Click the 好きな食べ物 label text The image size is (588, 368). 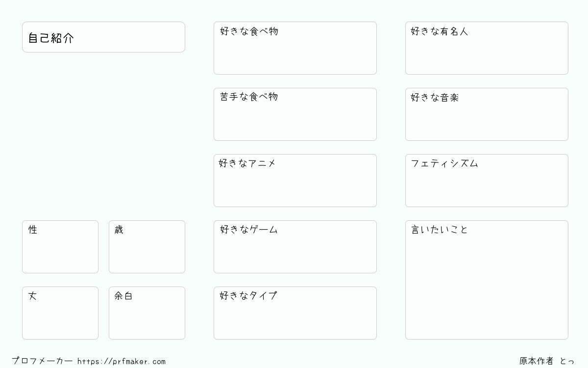tap(249, 31)
